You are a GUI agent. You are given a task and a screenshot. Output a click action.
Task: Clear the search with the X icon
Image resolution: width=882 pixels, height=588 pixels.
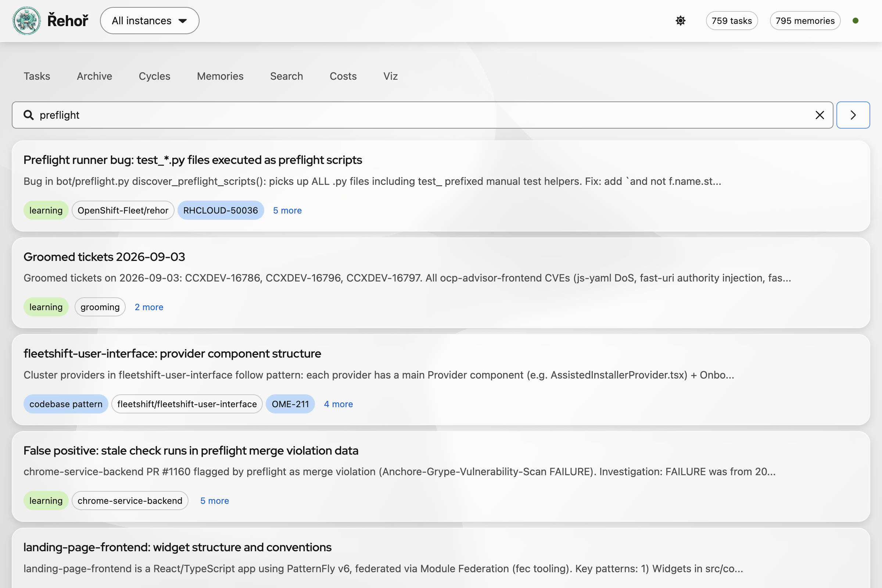820,115
